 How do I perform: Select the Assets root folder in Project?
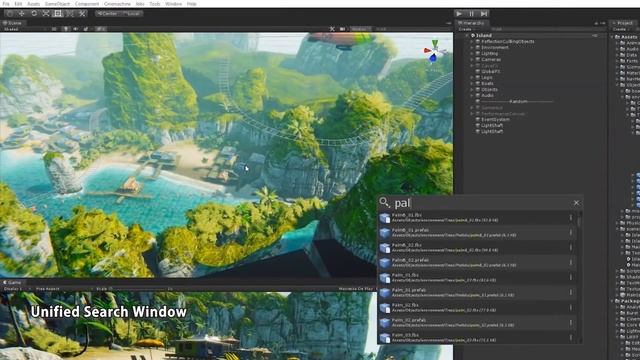coord(629,37)
